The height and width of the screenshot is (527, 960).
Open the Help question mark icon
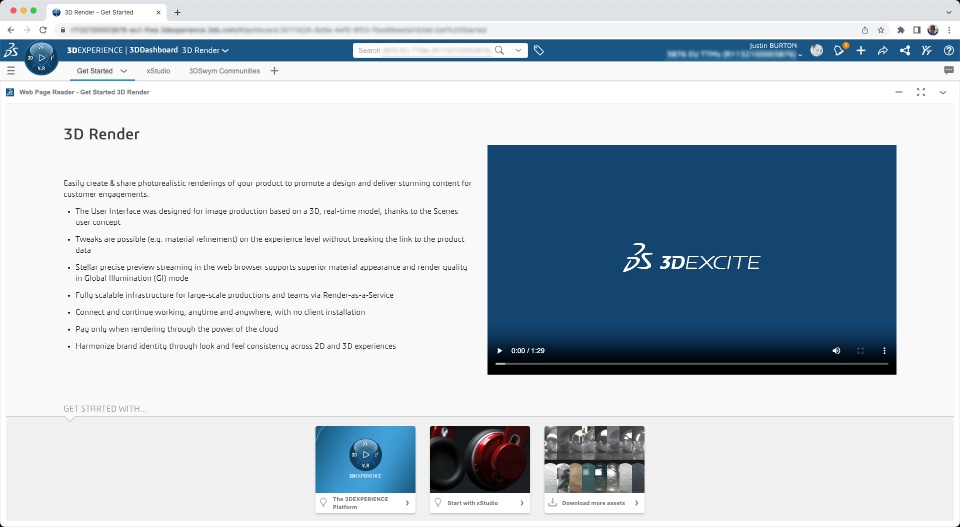[x=949, y=51]
